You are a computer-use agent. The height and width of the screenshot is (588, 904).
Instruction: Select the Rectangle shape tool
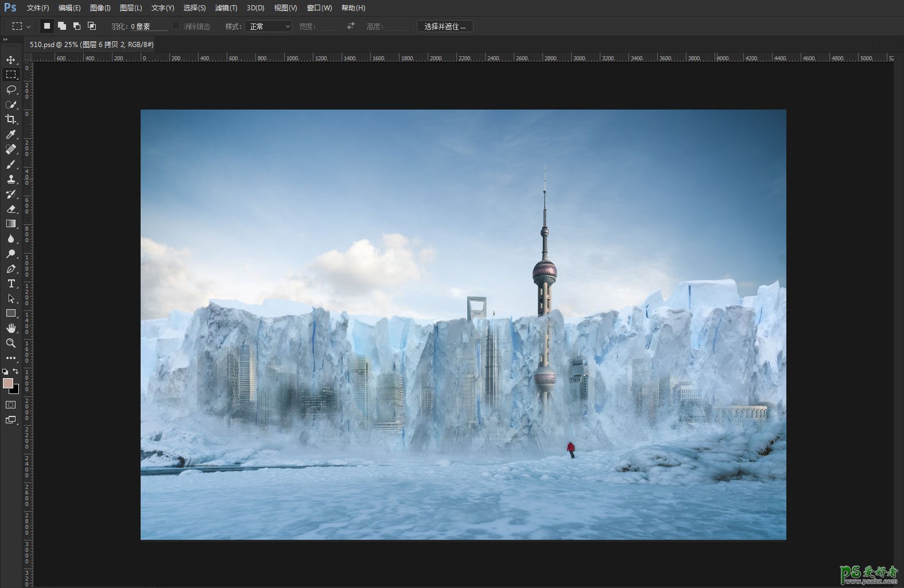(x=11, y=313)
